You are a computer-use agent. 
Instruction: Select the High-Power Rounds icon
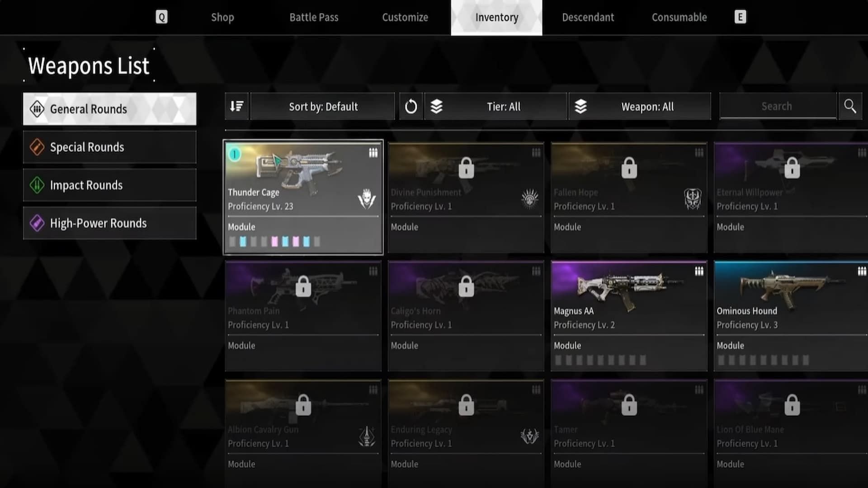coord(36,223)
